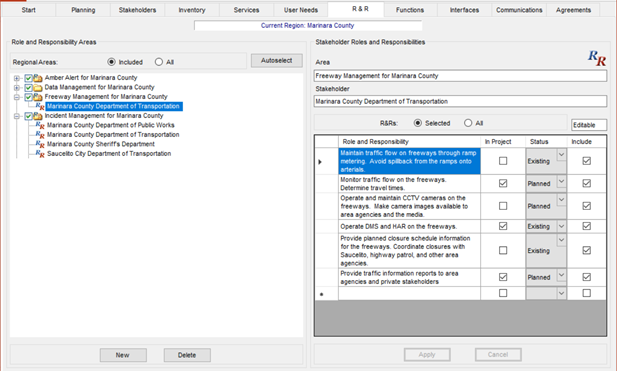The image size is (617, 371).
Task: Open Status dropdown for Operate DMS and HAR
Action: tap(562, 226)
